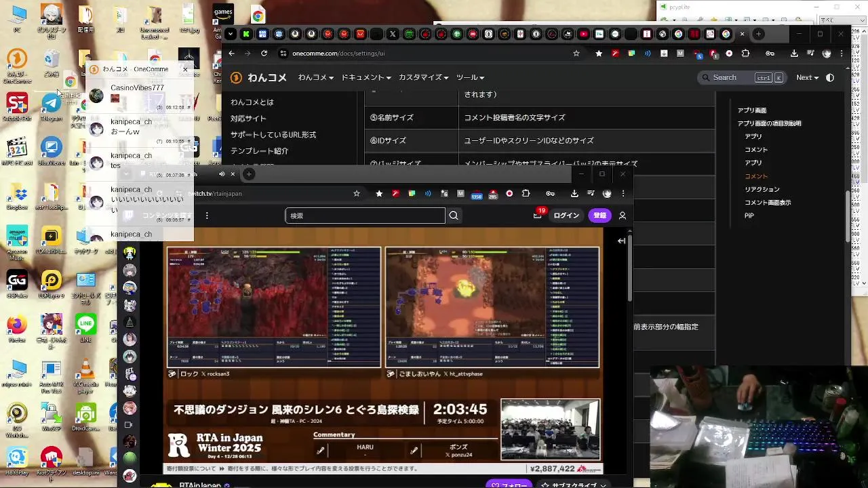Open the GGPoker desktop shortcut
The width and height of the screenshot is (868, 488).
coord(17,285)
